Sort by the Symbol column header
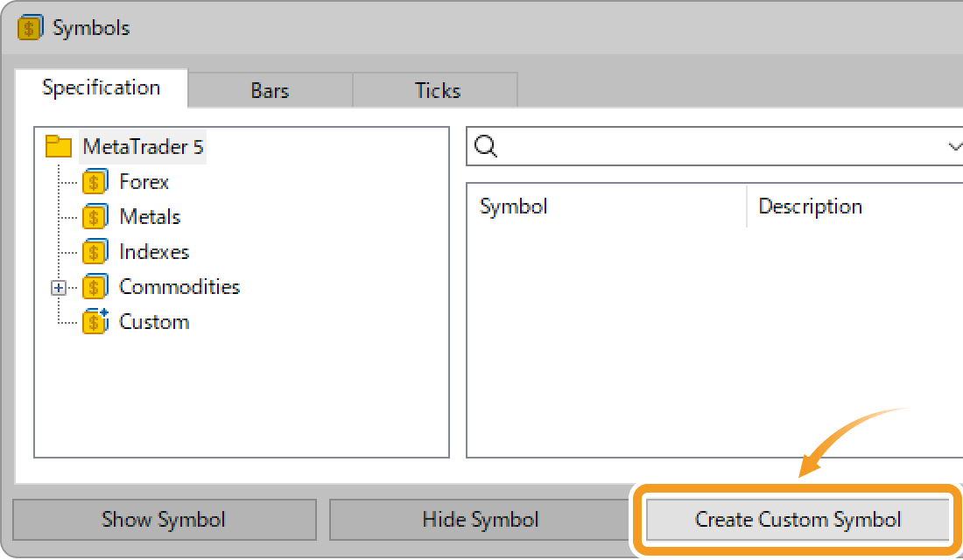This screenshot has width=963, height=560. tap(607, 206)
